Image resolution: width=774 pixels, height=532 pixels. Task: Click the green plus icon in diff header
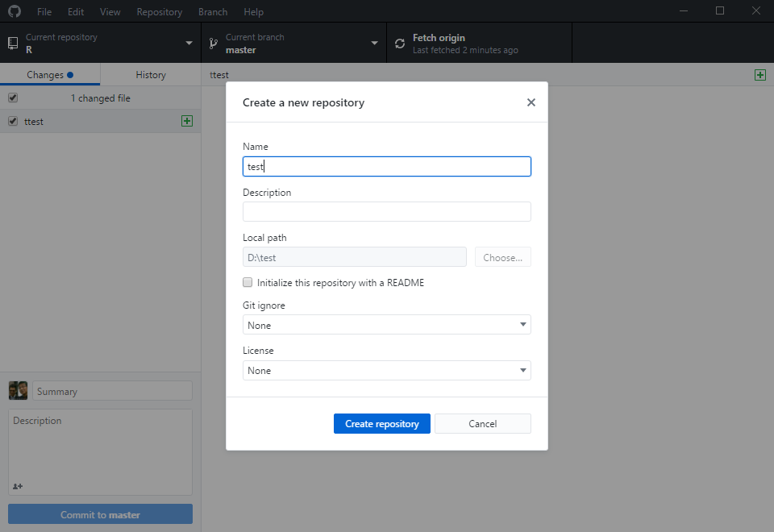(x=759, y=75)
